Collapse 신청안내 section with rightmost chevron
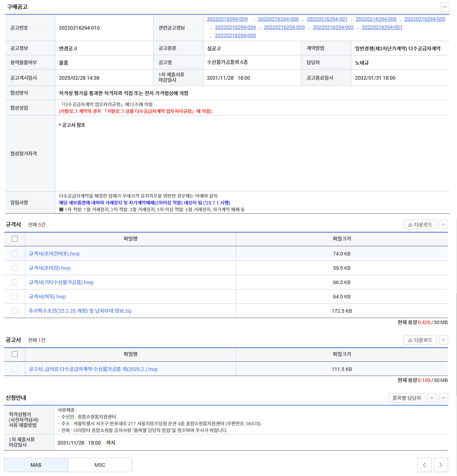The image size is (457, 476). pos(443,398)
